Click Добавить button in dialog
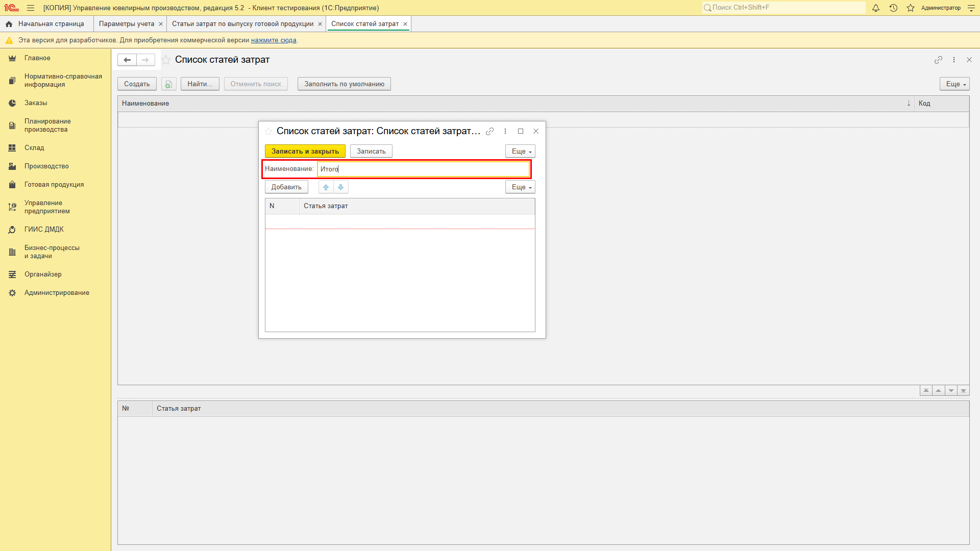 (286, 187)
